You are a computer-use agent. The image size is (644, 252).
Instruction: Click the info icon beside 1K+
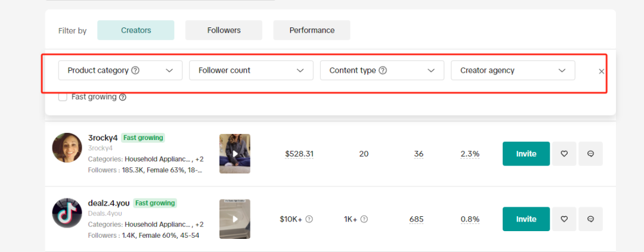click(364, 219)
